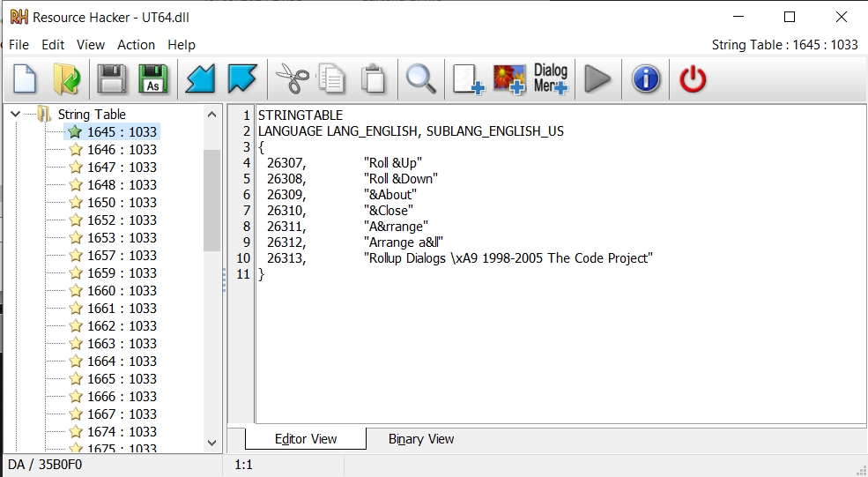This screenshot has height=477, width=868.
Task: Click the Compile script play icon
Action: [x=597, y=79]
